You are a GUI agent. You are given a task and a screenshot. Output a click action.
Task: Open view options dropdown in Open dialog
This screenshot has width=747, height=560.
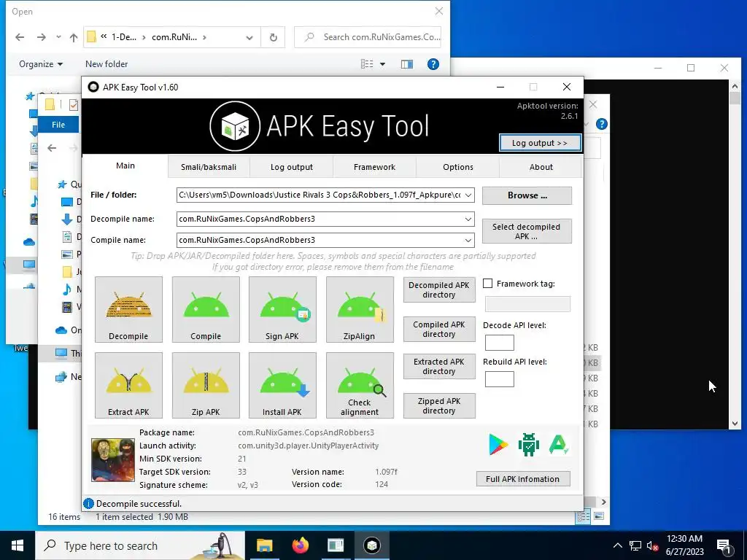pyautogui.click(x=382, y=64)
